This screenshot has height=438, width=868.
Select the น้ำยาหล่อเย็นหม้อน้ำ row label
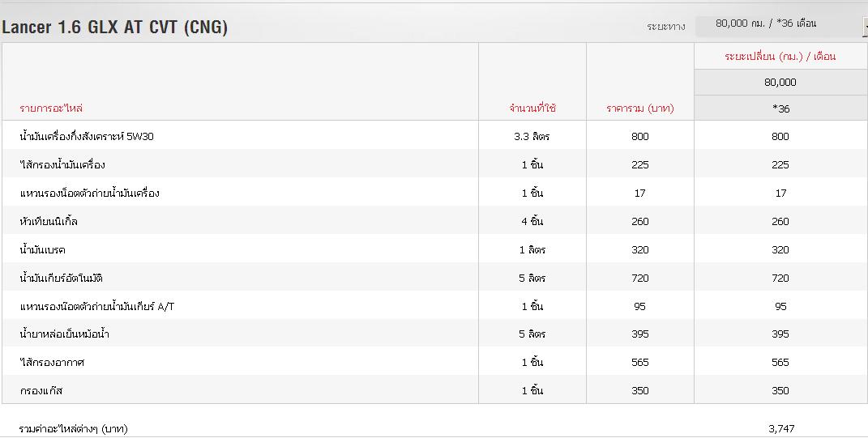coord(64,334)
